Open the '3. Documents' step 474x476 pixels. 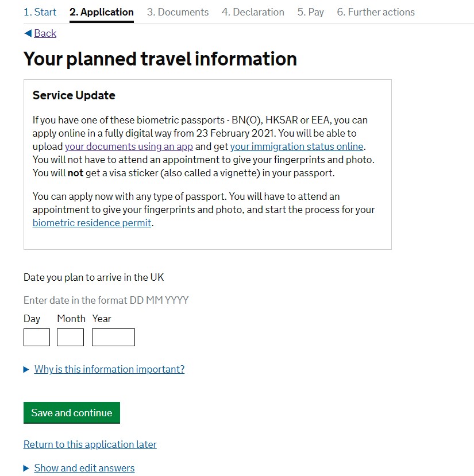coord(178,12)
